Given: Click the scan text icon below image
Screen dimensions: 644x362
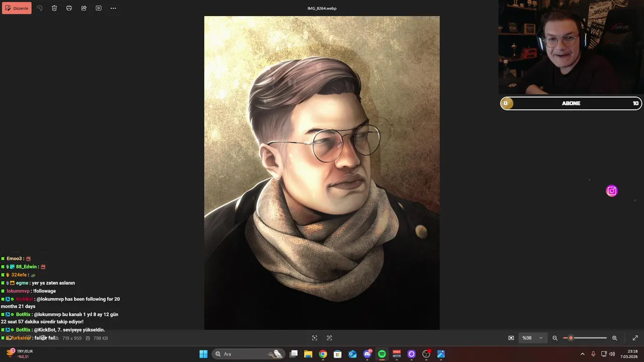Looking at the screenshot, I should [x=330, y=338].
